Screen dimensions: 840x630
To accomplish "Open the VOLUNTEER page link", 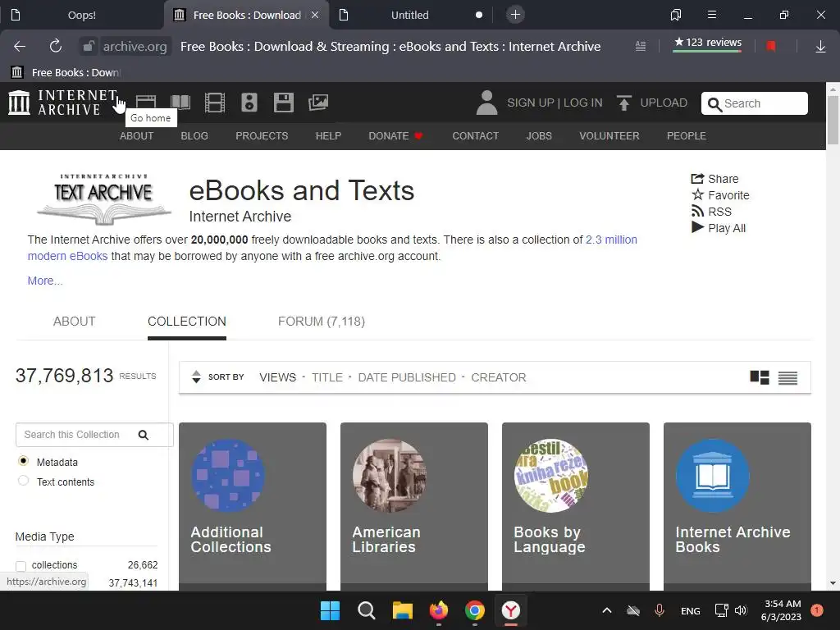I will (x=609, y=136).
